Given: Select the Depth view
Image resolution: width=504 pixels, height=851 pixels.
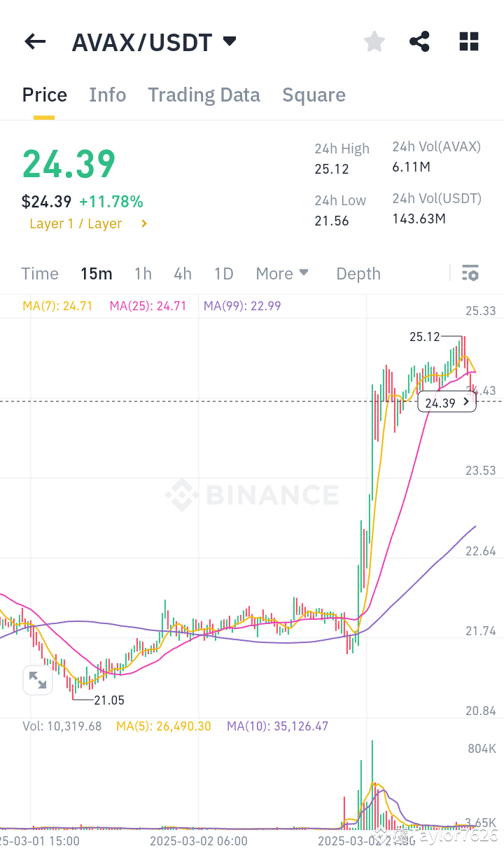Looking at the screenshot, I should coord(358,273).
